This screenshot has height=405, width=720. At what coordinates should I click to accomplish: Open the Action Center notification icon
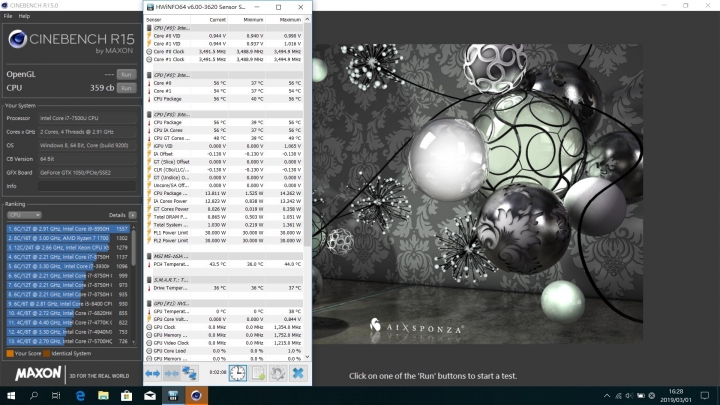point(705,395)
